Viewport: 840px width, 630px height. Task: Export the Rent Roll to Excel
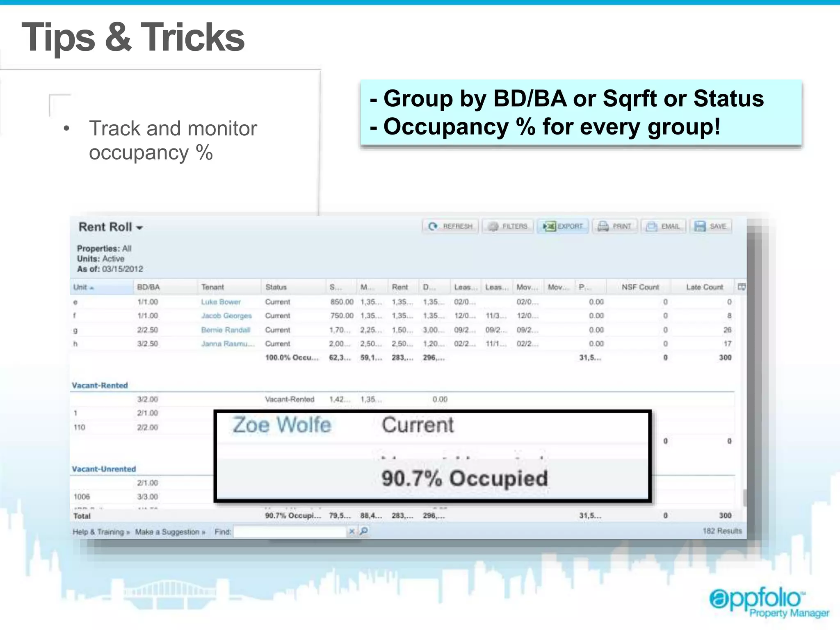563,226
